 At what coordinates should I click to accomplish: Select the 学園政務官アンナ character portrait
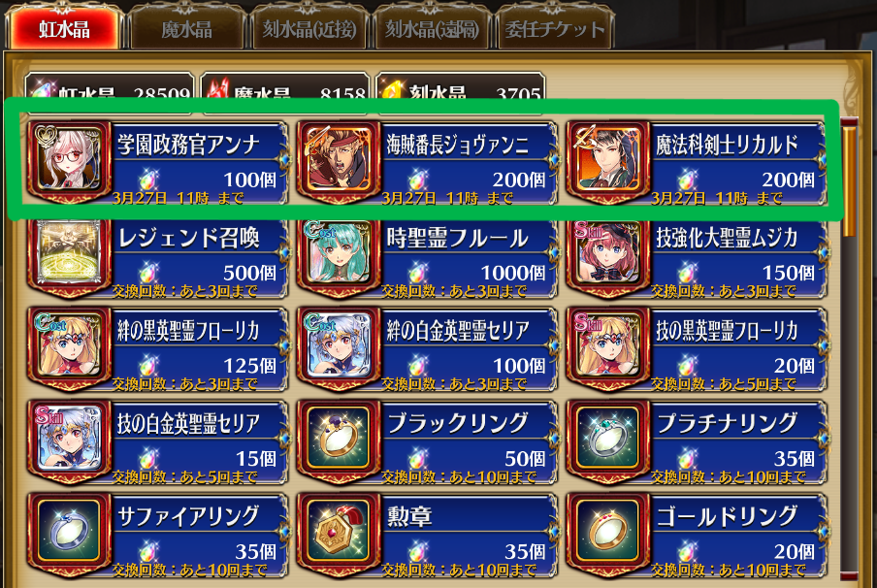pos(69,158)
